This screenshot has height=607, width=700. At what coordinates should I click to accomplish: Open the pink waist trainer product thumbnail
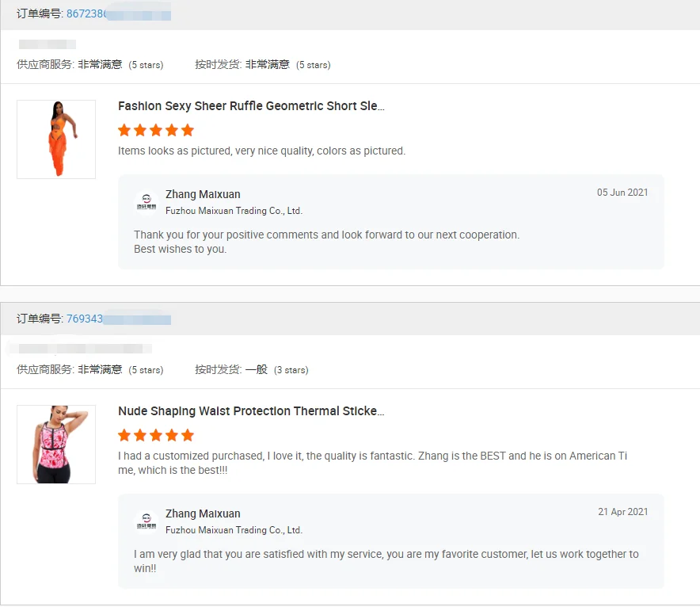[56, 445]
